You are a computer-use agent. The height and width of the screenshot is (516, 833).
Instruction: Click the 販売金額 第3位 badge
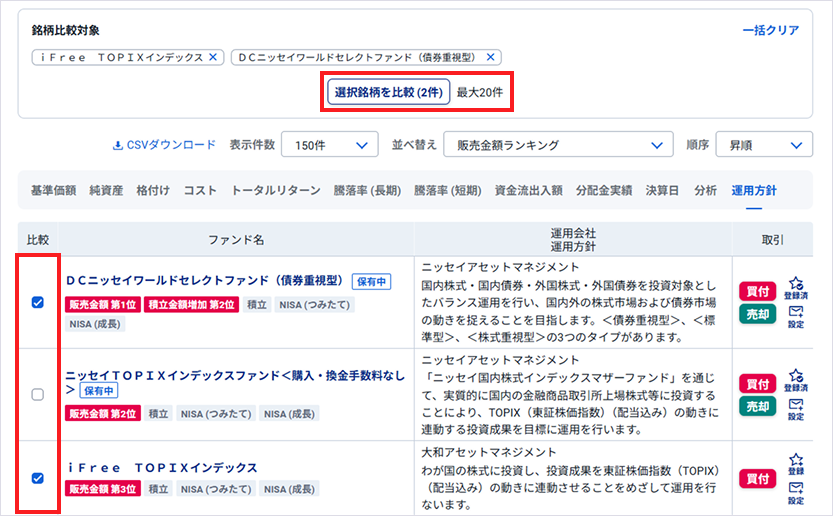click(x=103, y=489)
